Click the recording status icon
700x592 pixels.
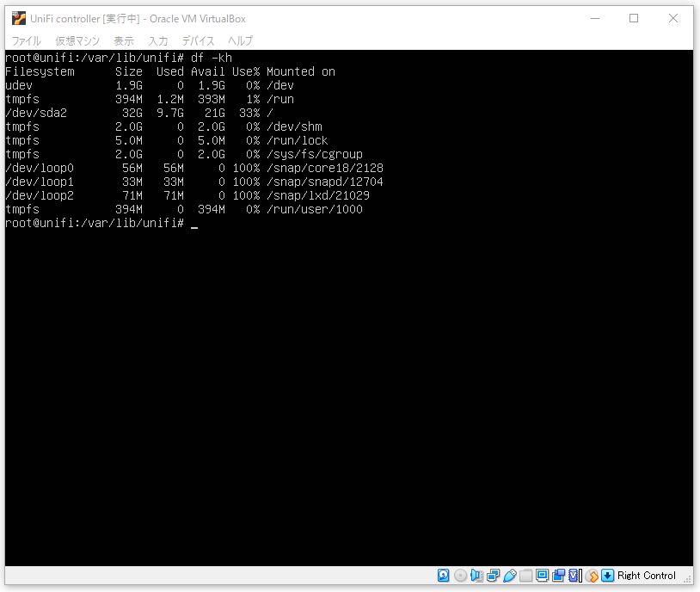click(x=558, y=576)
